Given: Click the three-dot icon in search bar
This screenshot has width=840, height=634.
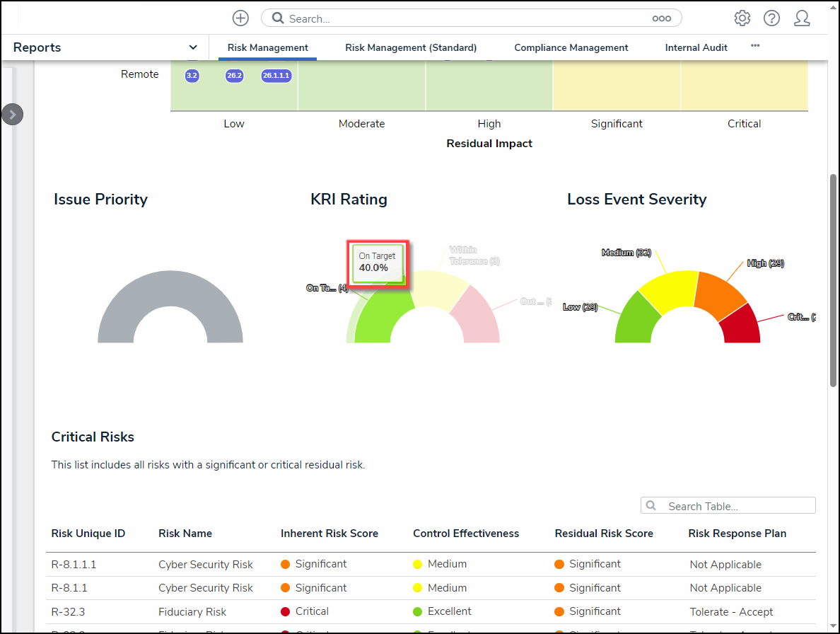Looking at the screenshot, I should [x=661, y=19].
